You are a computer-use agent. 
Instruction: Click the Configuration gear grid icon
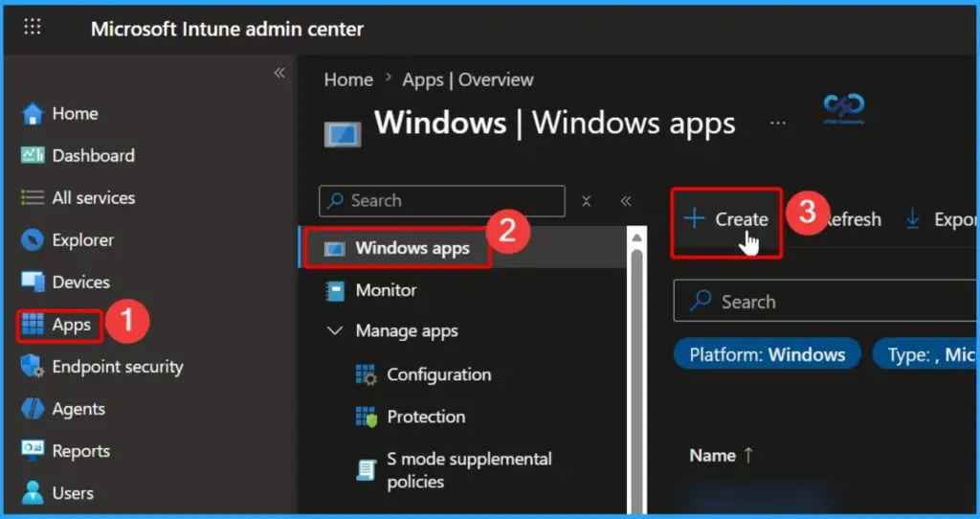click(367, 374)
